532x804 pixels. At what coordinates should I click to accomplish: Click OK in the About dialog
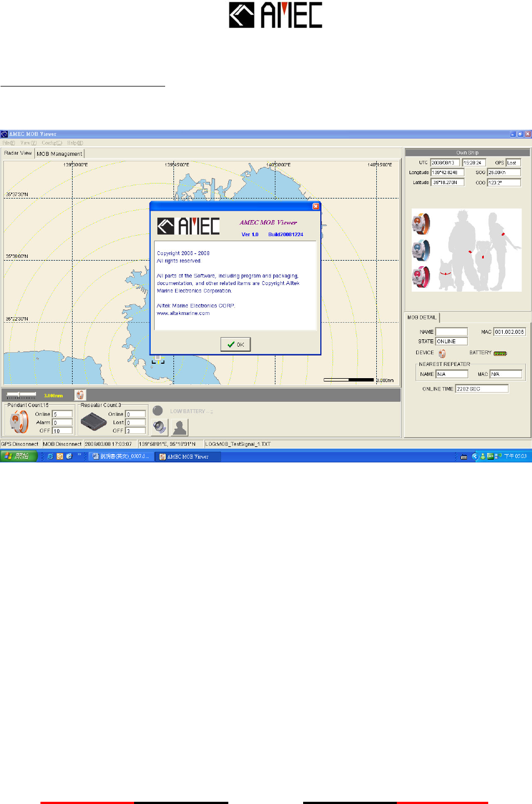tap(236, 344)
